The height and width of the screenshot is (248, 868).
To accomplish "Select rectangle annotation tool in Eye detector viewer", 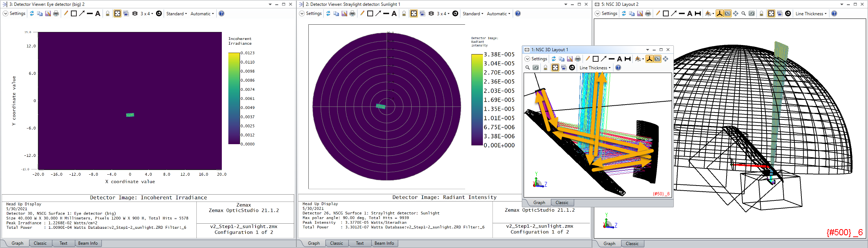I will (74, 13).
